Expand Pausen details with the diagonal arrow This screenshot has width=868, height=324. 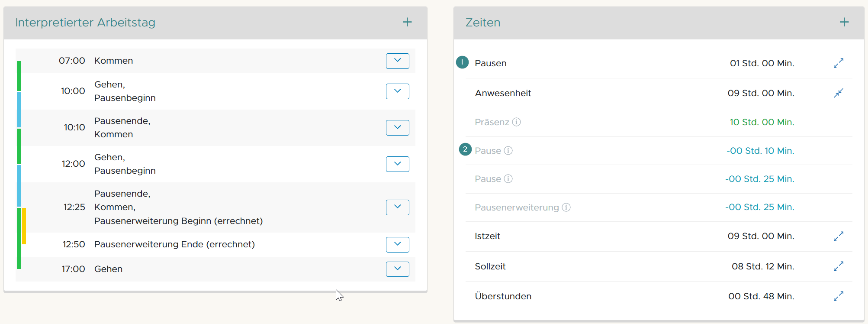839,63
